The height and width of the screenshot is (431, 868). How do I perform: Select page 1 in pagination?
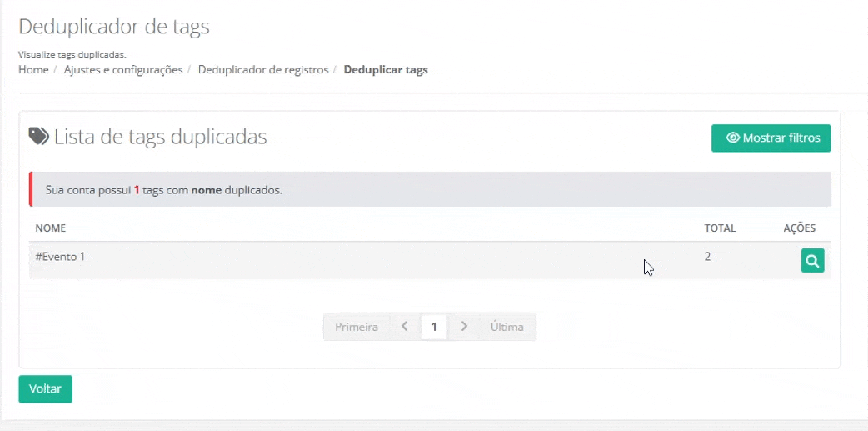coord(434,327)
